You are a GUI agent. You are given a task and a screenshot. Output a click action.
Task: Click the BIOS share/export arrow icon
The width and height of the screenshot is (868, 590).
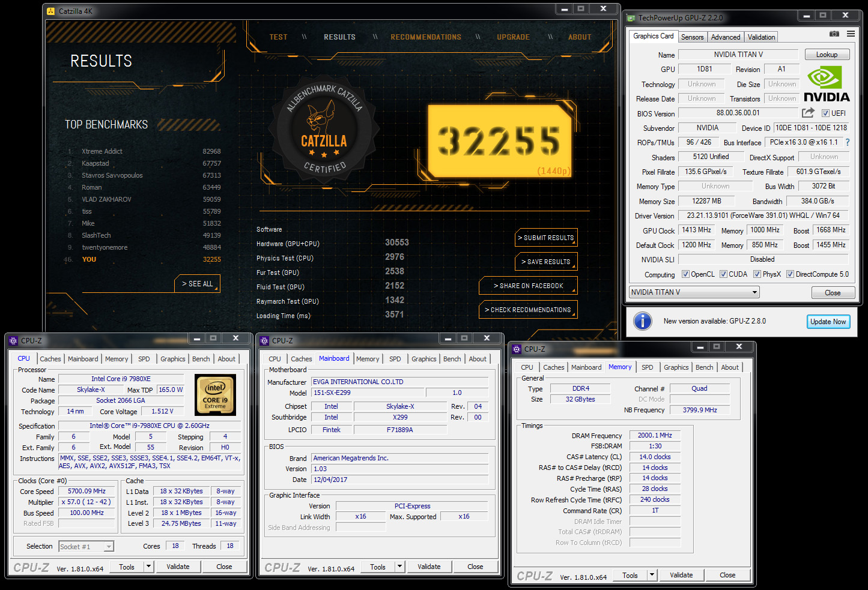[808, 113]
